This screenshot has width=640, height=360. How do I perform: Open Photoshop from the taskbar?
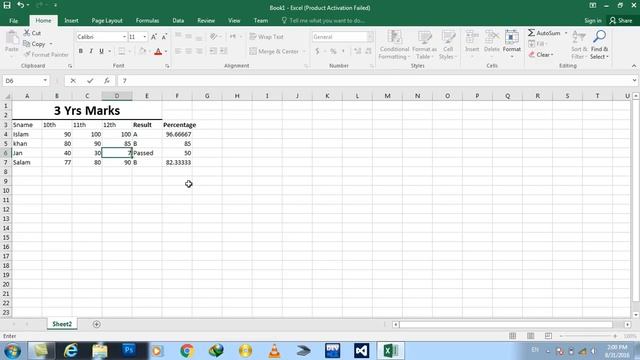click(x=129, y=351)
